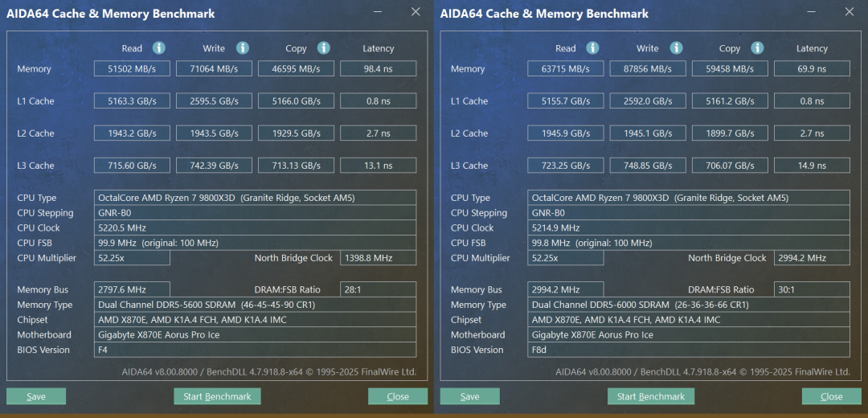This screenshot has height=418, width=868.
Task: Click L3 Cache latency 14.9 ns
Action: [x=812, y=165]
